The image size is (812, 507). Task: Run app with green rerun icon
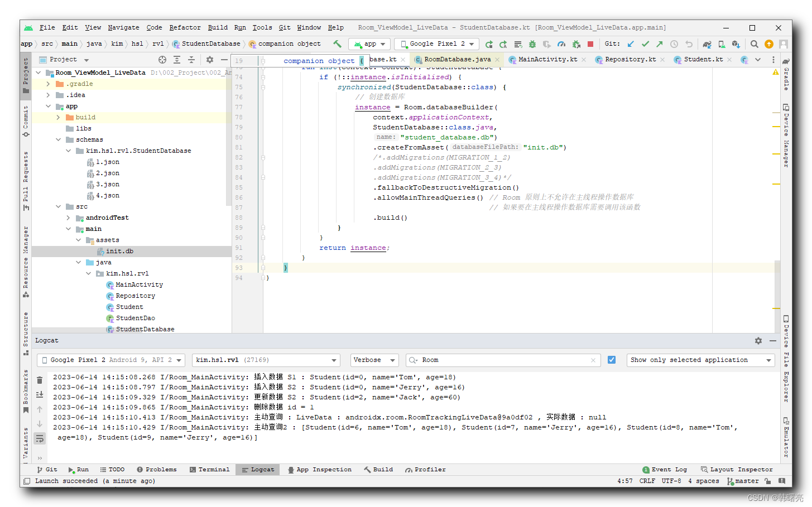tap(489, 44)
